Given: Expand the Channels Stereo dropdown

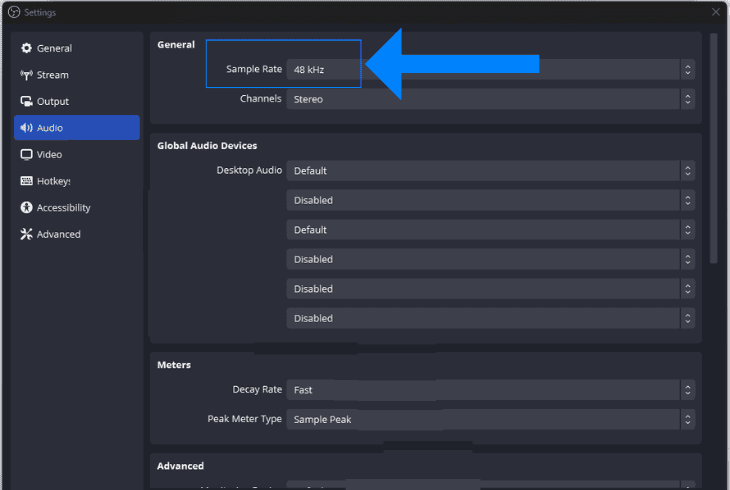Looking at the screenshot, I should (x=491, y=99).
